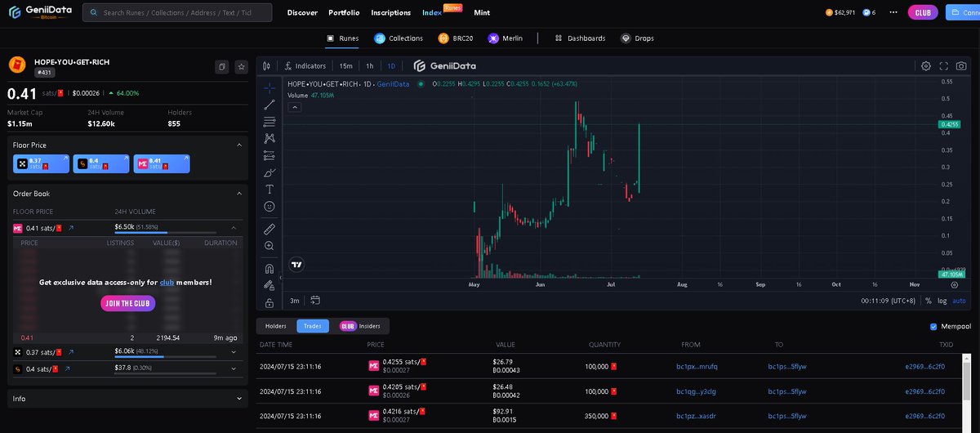The image size is (980, 433).
Task: Toggle magnet mode in drawing toolbar
Action: click(x=269, y=268)
